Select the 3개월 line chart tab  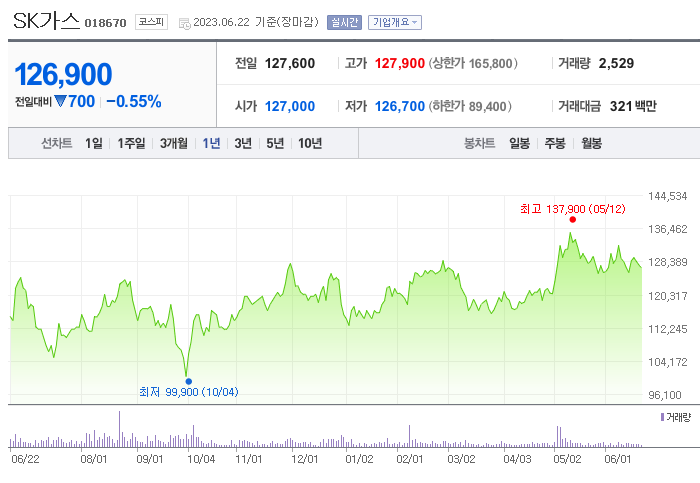[x=174, y=143]
